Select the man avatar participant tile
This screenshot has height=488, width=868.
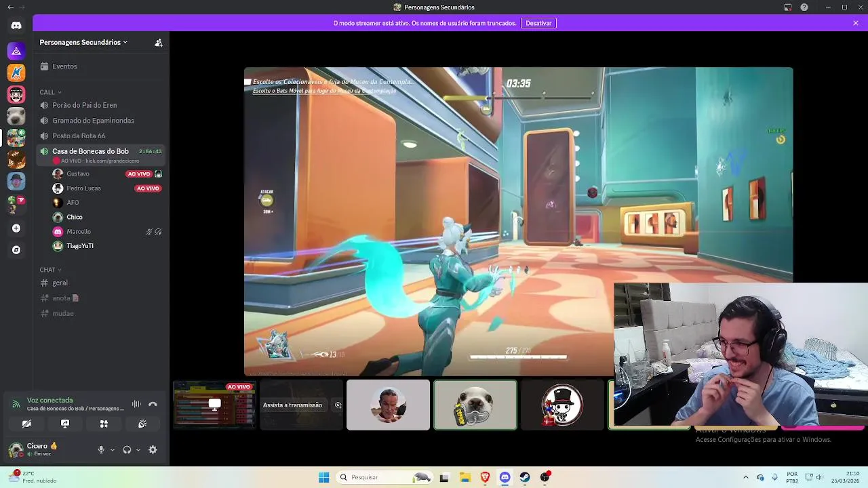[388, 405]
